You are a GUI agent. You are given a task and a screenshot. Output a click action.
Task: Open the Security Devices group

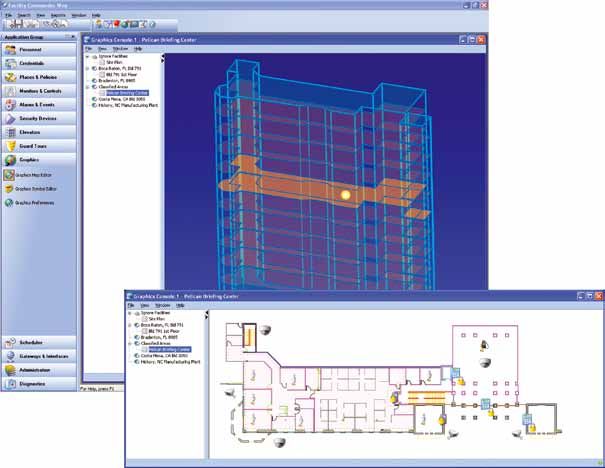point(40,118)
